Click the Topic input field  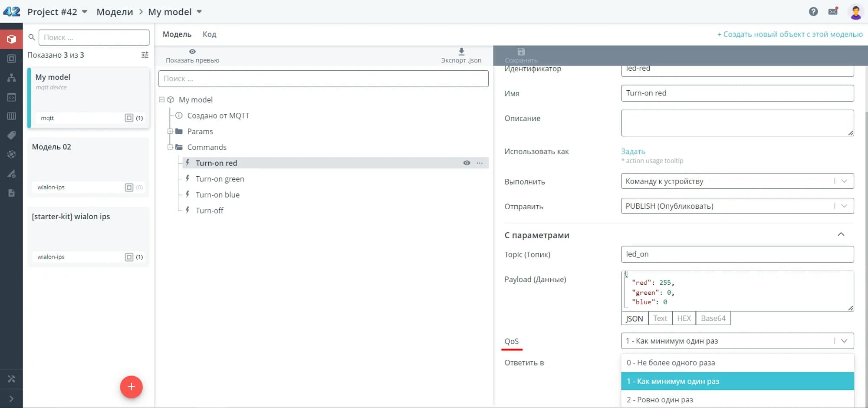pyautogui.click(x=737, y=254)
